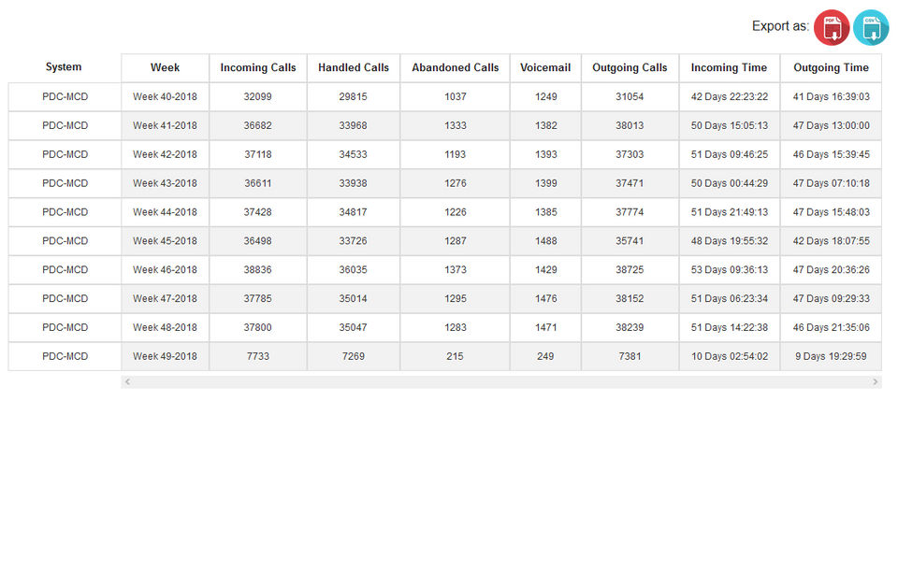Click abandoned calls value 1333
The image size is (898, 588).
456,126
